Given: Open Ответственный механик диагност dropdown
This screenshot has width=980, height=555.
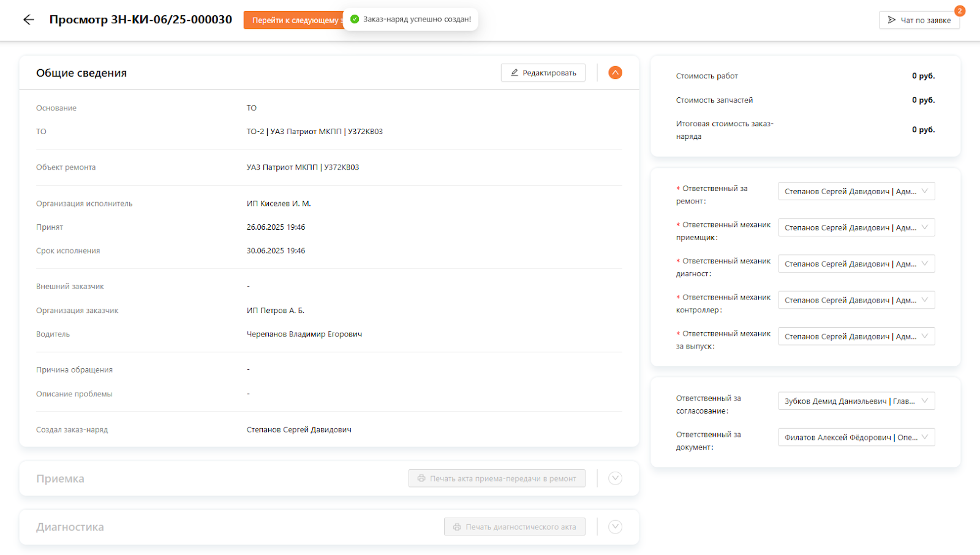Looking at the screenshot, I should 856,264.
